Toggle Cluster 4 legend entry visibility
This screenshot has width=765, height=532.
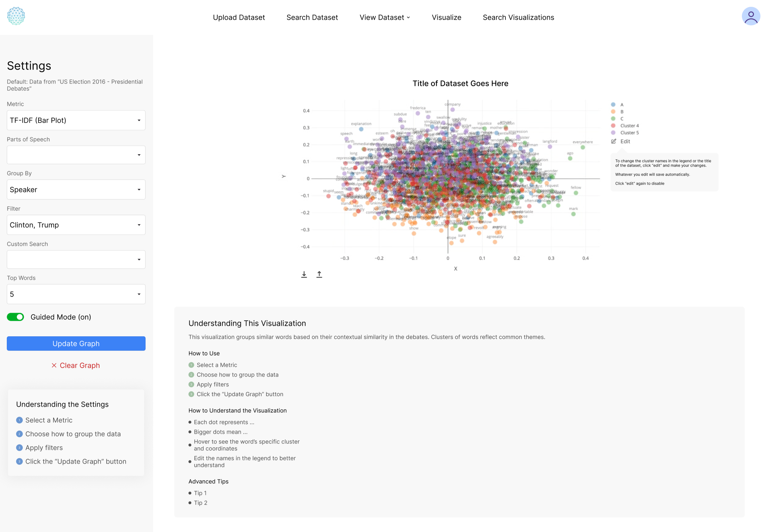(x=629, y=126)
